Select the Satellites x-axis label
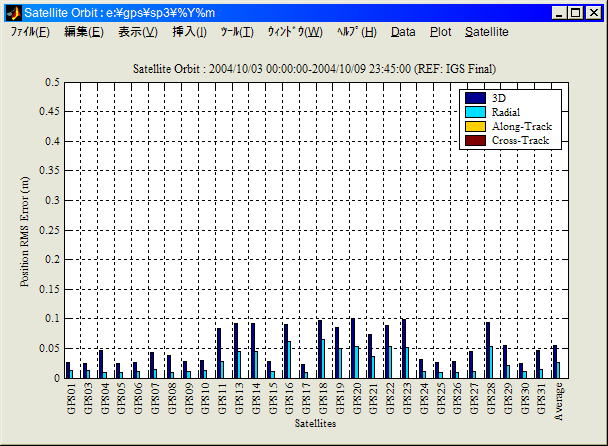This screenshot has height=446, width=608. click(315, 424)
